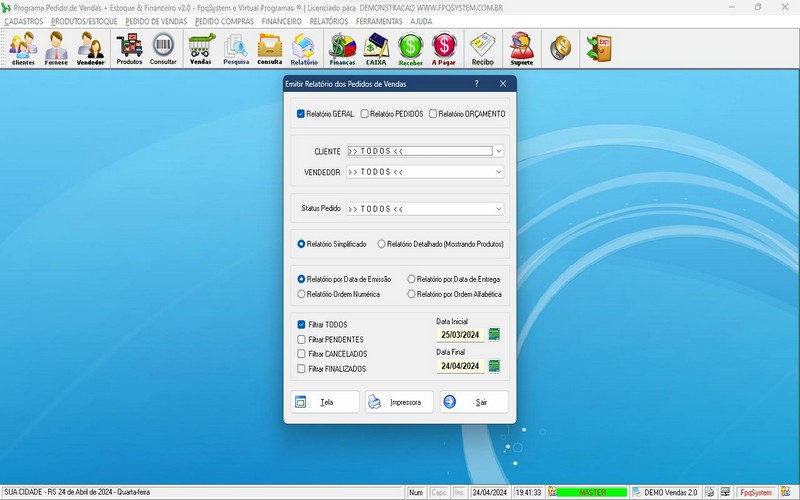
Task: Open the VENDEDOR dropdown
Action: (498, 172)
